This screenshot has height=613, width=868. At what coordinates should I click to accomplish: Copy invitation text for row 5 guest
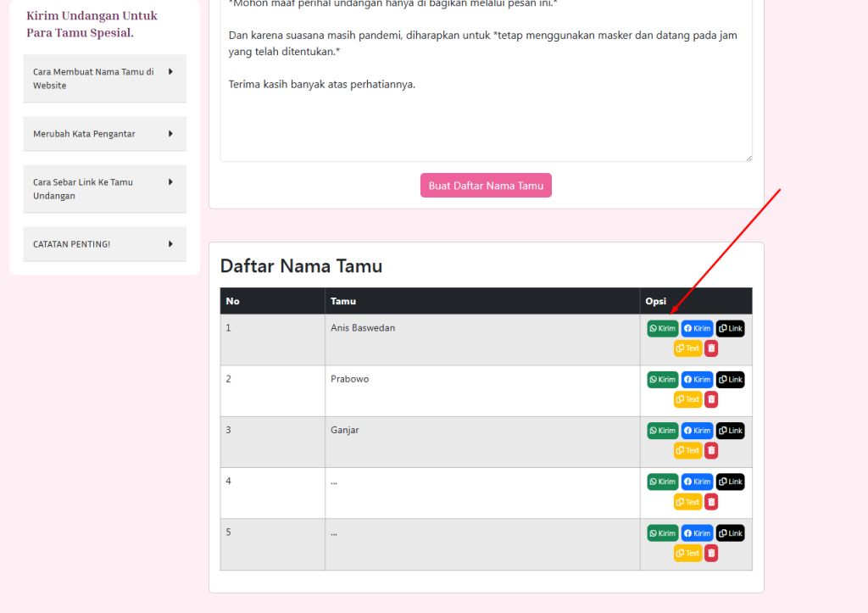687,554
